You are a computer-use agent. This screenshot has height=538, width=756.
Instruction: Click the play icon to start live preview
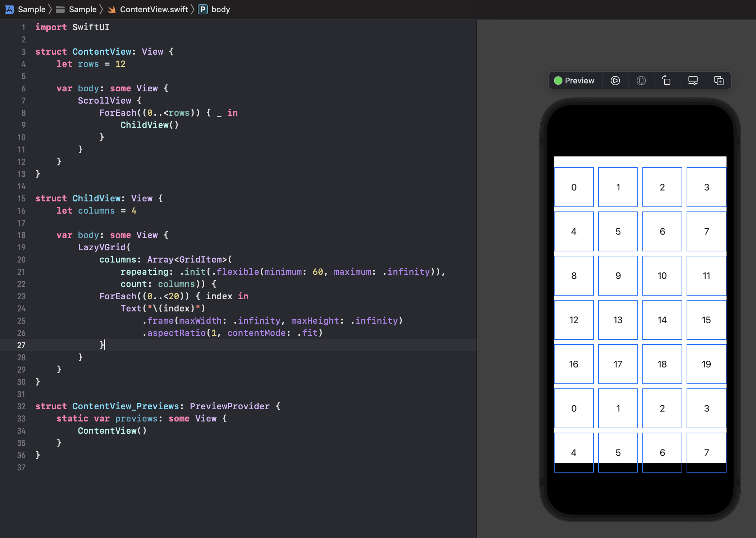click(x=615, y=80)
